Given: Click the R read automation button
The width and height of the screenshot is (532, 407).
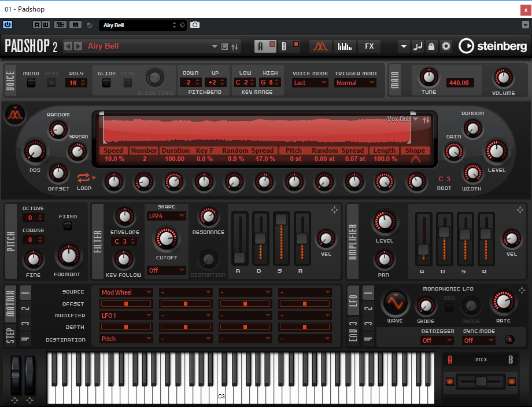Looking at the screenshot, I should 36,25.
